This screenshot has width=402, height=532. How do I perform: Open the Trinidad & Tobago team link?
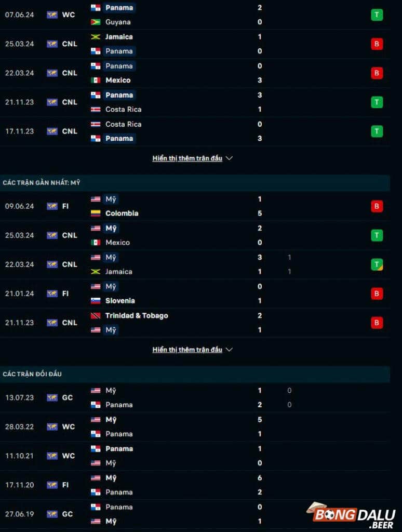click(137, 316)
